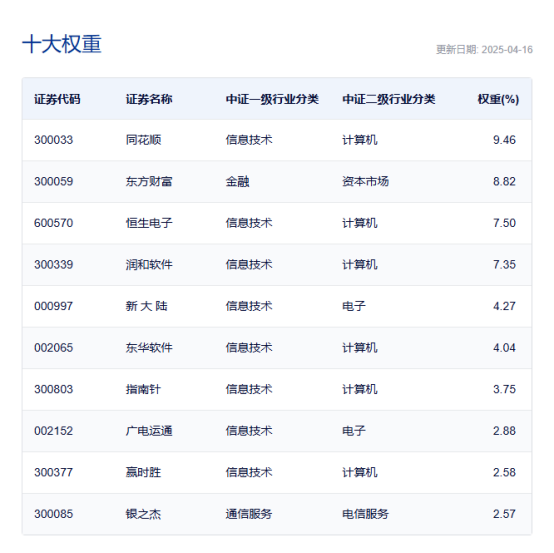Select the 赢时胜 security name
The height and width of the screenshot is (553, 554).
coord(143,472)
